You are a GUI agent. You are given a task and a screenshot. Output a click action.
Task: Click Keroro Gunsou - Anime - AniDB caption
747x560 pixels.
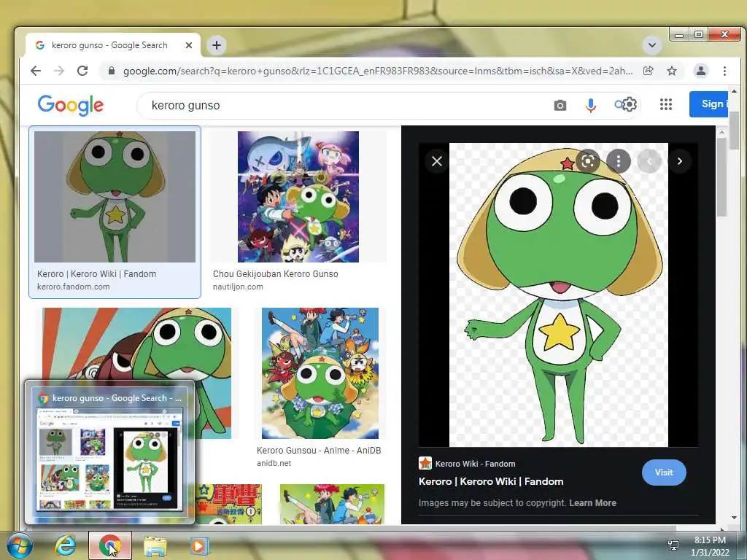pos(319,450)
